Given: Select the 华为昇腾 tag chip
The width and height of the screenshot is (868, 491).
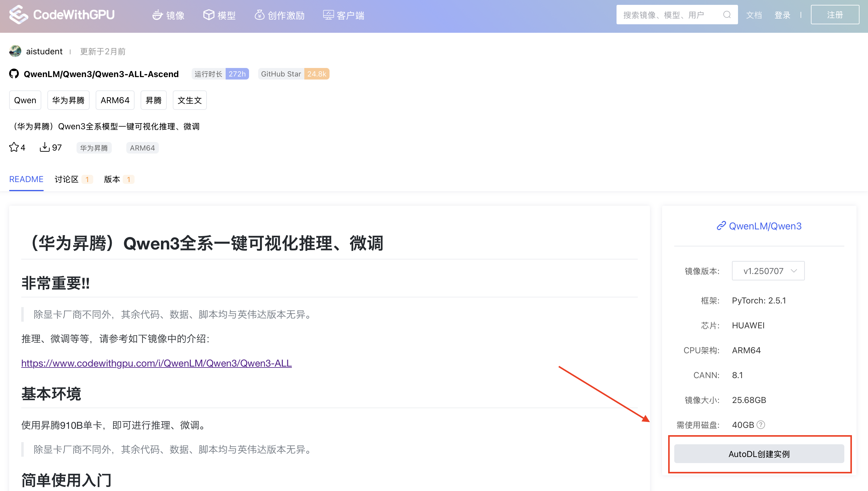Looking at the screenshot, I should click(68, 100).
